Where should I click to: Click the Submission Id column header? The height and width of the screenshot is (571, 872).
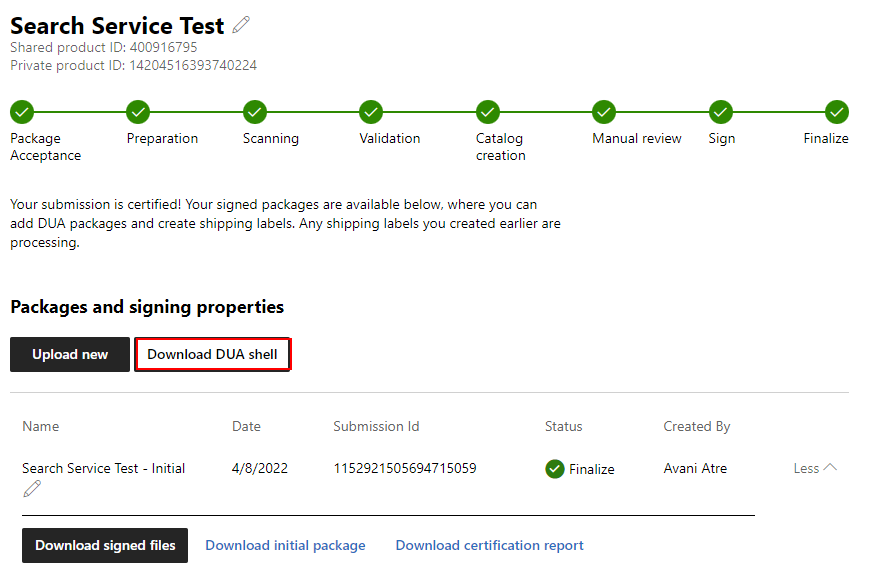pos(376,426)
